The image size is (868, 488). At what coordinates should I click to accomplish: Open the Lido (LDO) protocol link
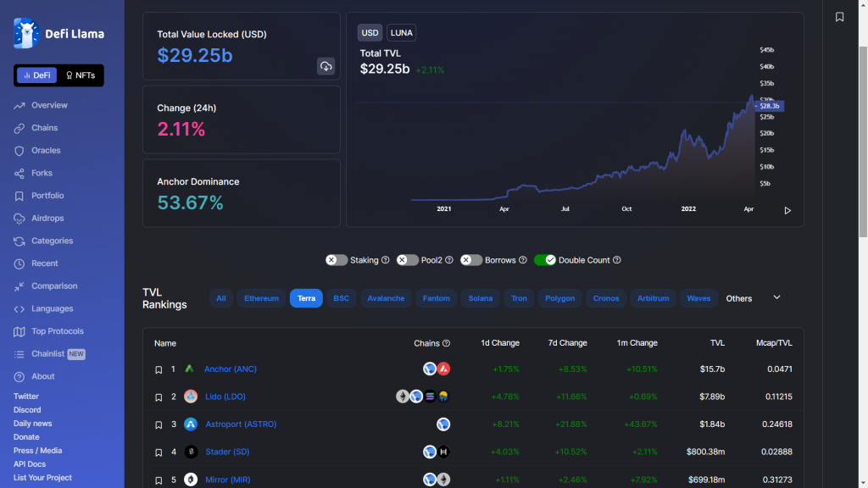click(225, 396)
